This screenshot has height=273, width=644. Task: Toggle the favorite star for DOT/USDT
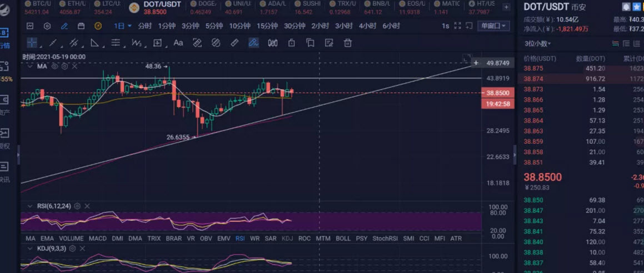pyautogui.click(x=637, y=7)
